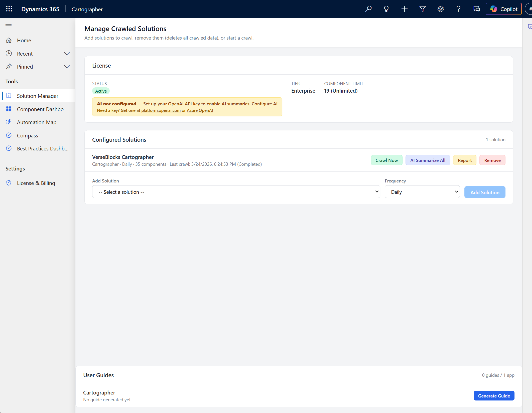Open the lightbulb assistant icon
This screenshot has height=413, width=532.
(x=386, y=9)
